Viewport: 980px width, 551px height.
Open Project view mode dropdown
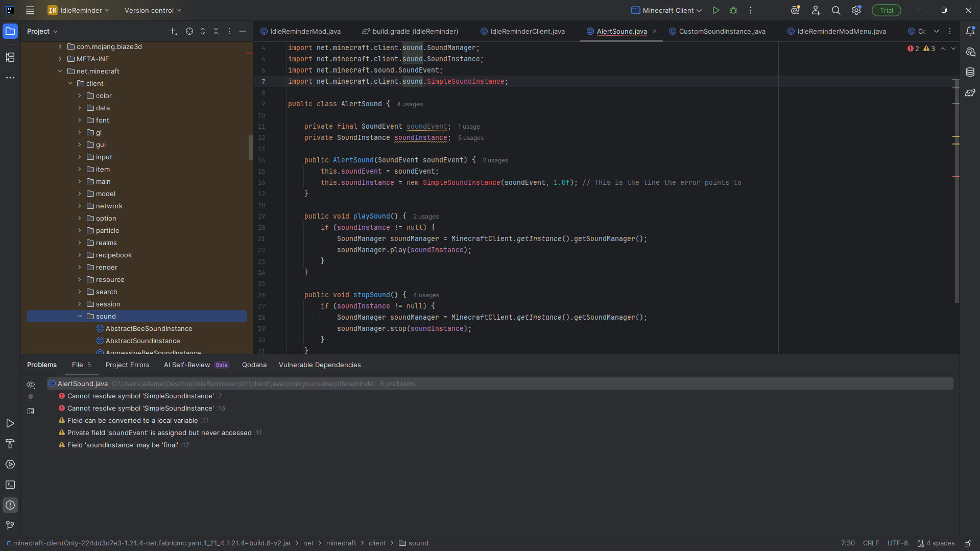coord(42,31)
